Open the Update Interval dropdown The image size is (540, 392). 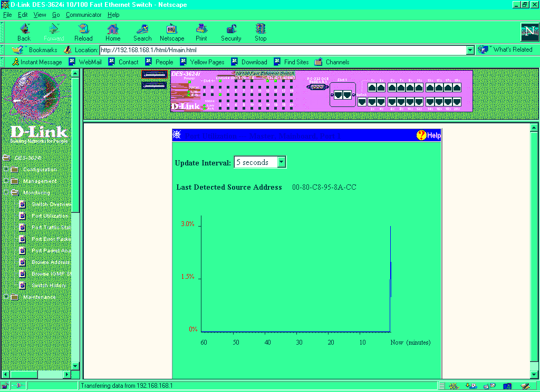point(281,162)
